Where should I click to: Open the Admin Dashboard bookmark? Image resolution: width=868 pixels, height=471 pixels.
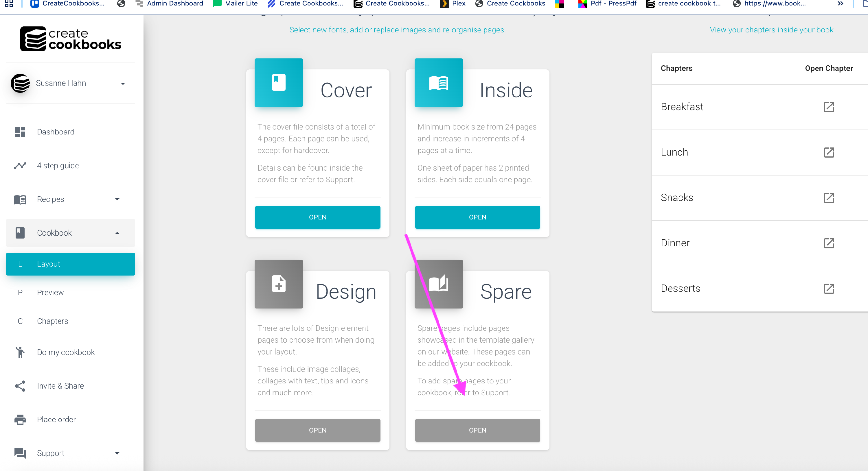(174, 3)
